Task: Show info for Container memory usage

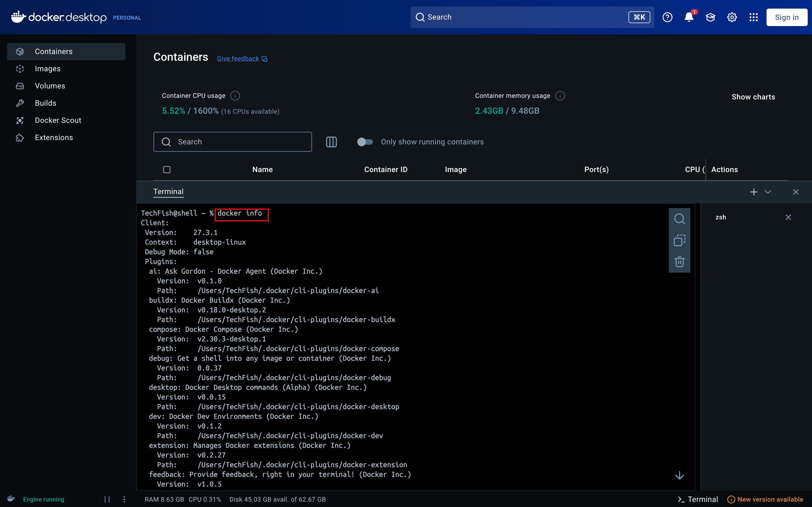Action: click(560, 96)
